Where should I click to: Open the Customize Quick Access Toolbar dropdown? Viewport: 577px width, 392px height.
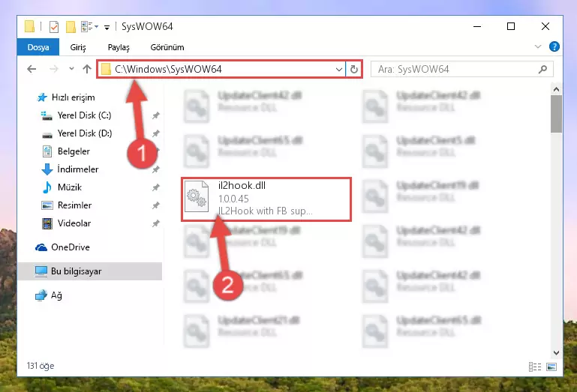(x=107, y=27)
